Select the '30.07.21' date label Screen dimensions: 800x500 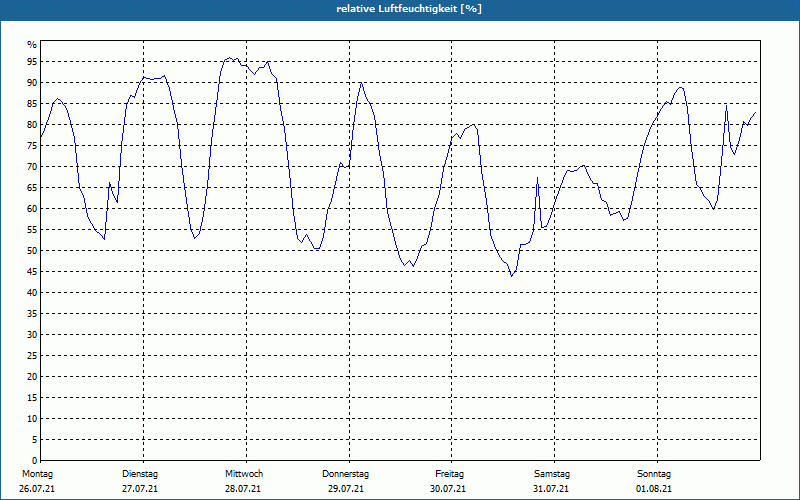(x=448, y=489)
